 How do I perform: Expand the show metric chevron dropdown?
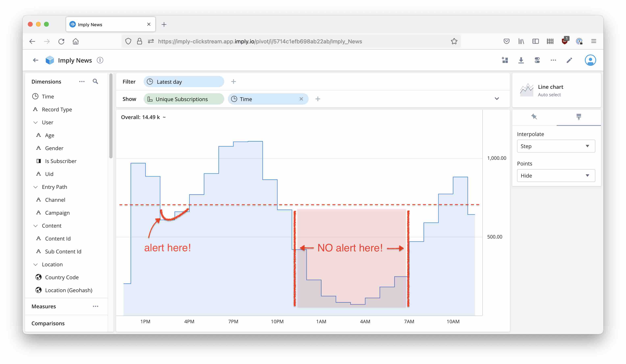point(497,99)
